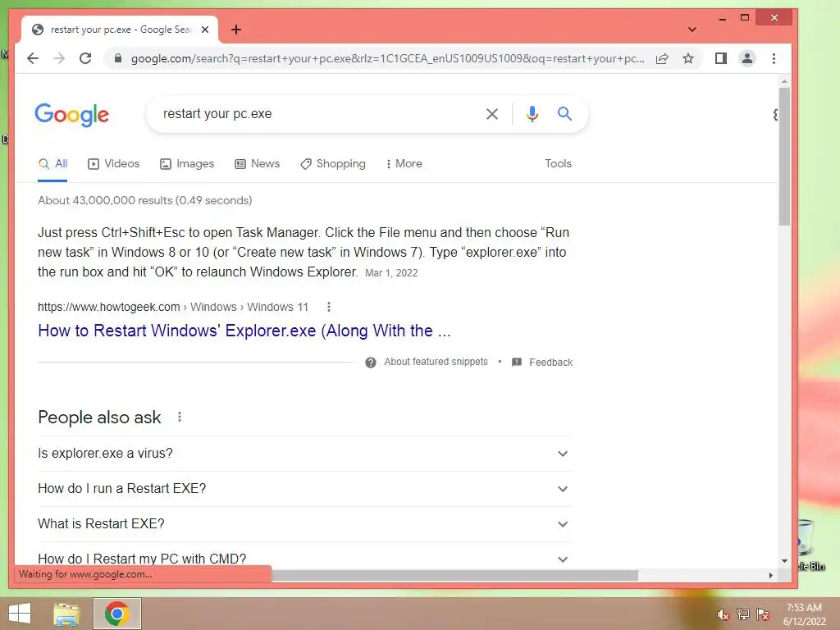The image size is (840, 630).
Task: Start voice search with the microphone
Action: tap(532, 113)
